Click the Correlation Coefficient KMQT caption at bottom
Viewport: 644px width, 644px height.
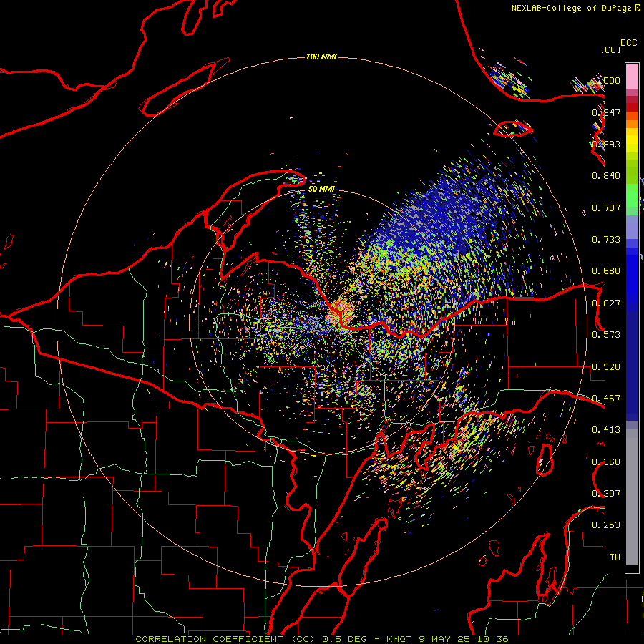(x=321, y=639)
